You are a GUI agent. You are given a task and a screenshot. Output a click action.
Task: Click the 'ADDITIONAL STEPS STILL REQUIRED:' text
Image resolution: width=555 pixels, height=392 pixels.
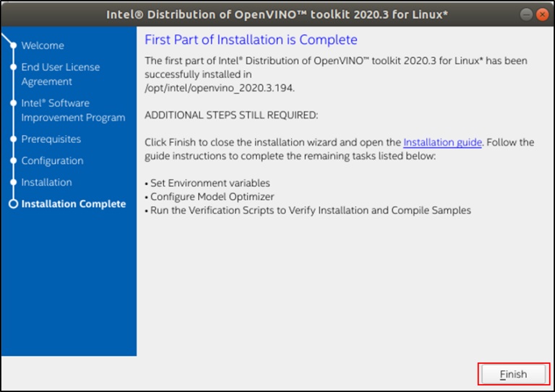[231, 116]
